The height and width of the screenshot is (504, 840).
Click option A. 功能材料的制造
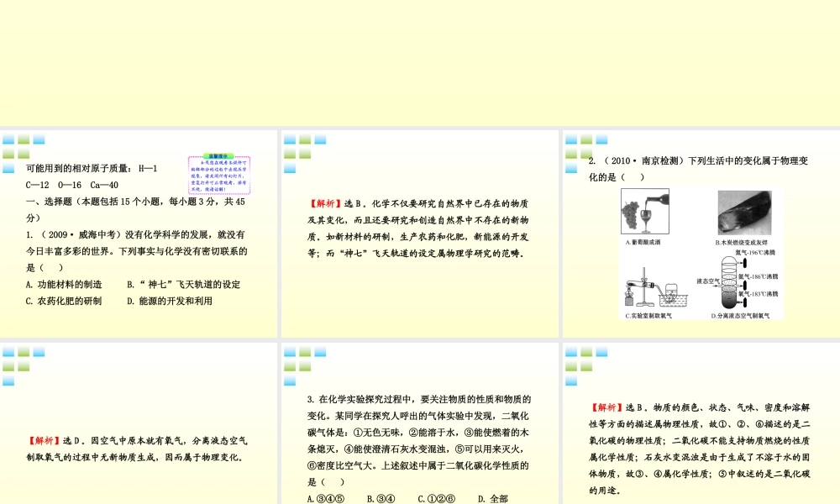64,285
